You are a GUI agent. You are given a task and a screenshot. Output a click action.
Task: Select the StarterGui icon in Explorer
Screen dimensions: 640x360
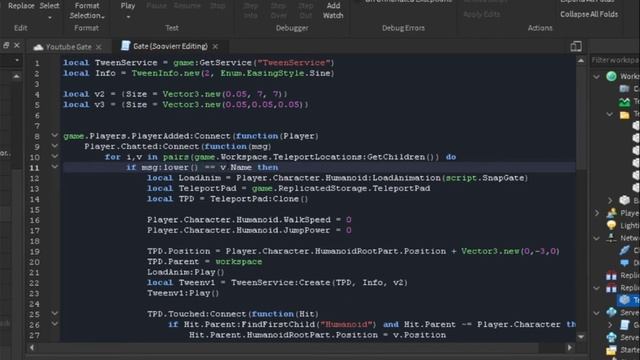click(x=611, y=350)
